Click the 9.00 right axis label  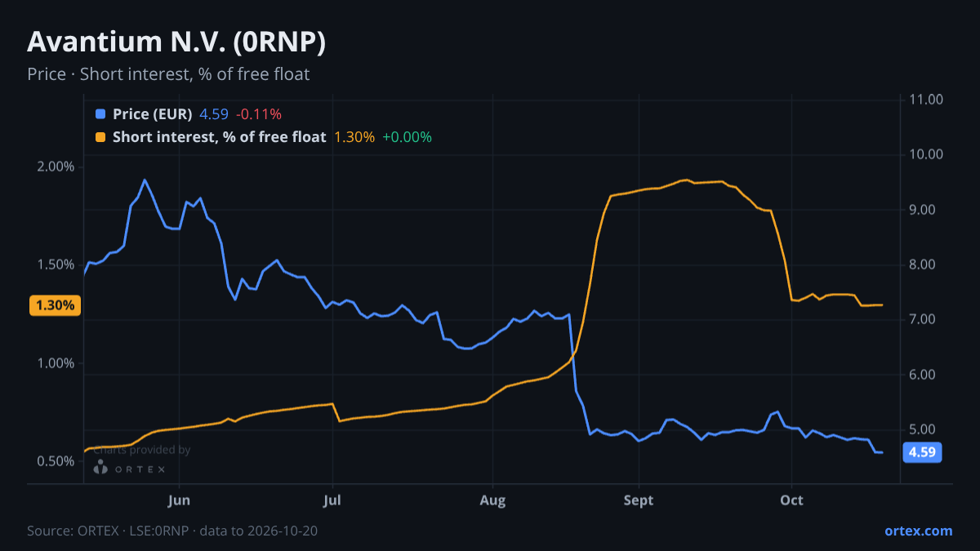coord(923,210)
